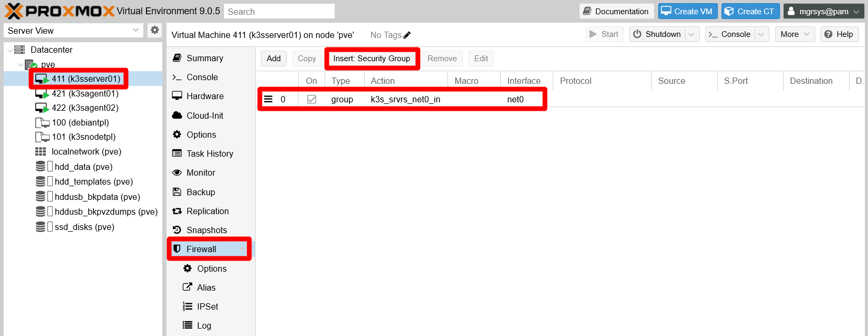
Task: Click Insert: Security Group button
Action: [x=372, y=59]
